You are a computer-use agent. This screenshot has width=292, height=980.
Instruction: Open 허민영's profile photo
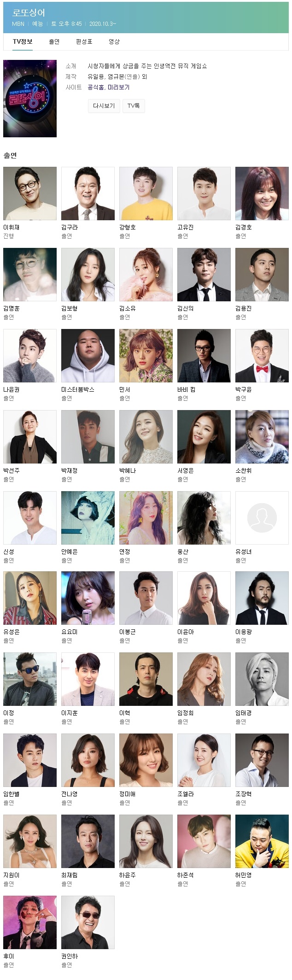tap(262, 841)
